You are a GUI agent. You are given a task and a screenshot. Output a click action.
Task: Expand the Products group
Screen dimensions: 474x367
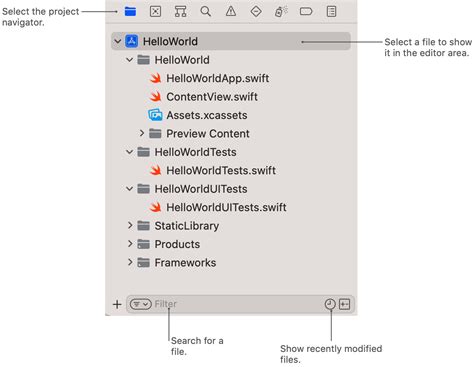pyautogui.click(x=130, y=244)
